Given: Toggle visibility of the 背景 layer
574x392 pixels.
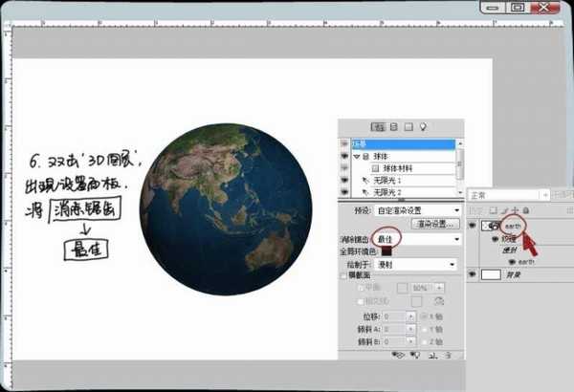Looking at the screenshot, I should 473,273.
